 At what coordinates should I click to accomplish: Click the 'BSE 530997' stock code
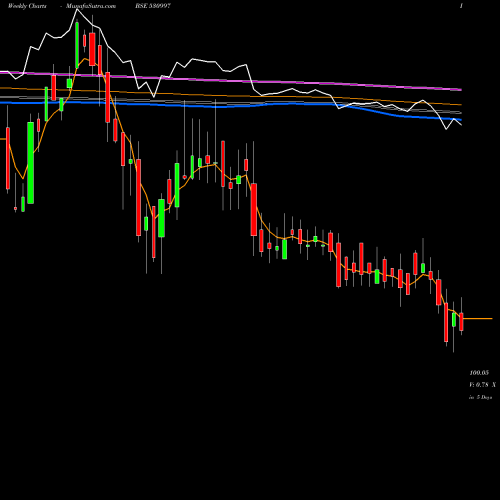(153, 6)
